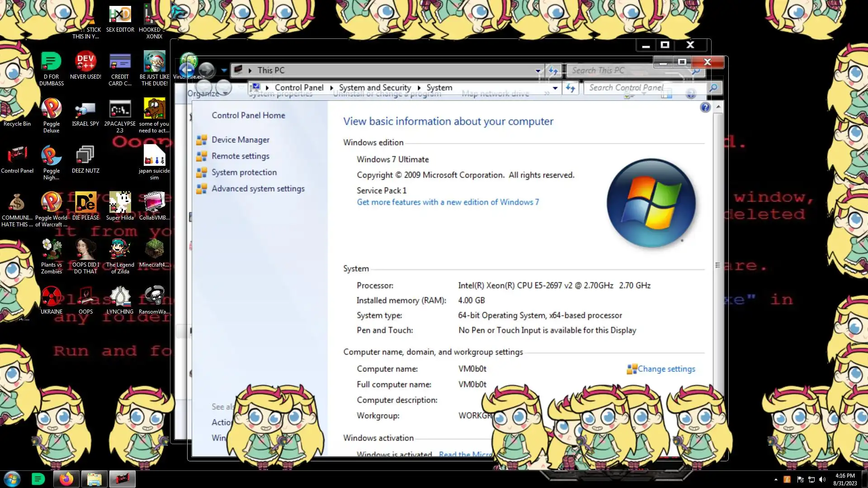Open the Device Manager link
868x488 pixels.
point(241,140)
